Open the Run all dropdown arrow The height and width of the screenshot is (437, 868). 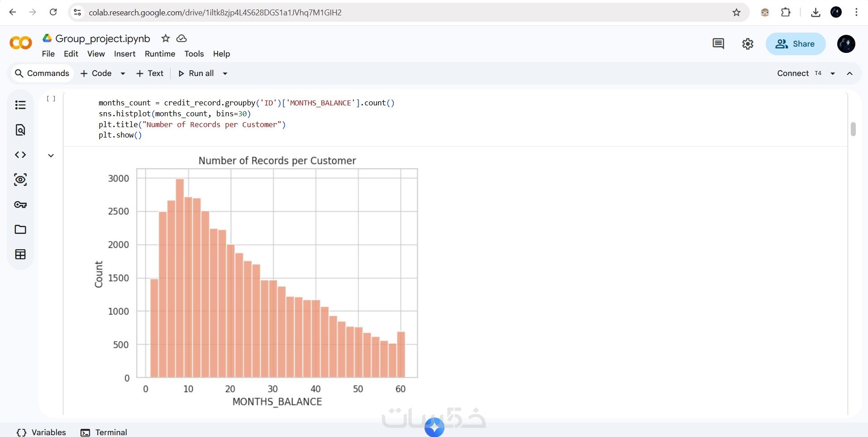pyautogui.click(x=225, y=74)
